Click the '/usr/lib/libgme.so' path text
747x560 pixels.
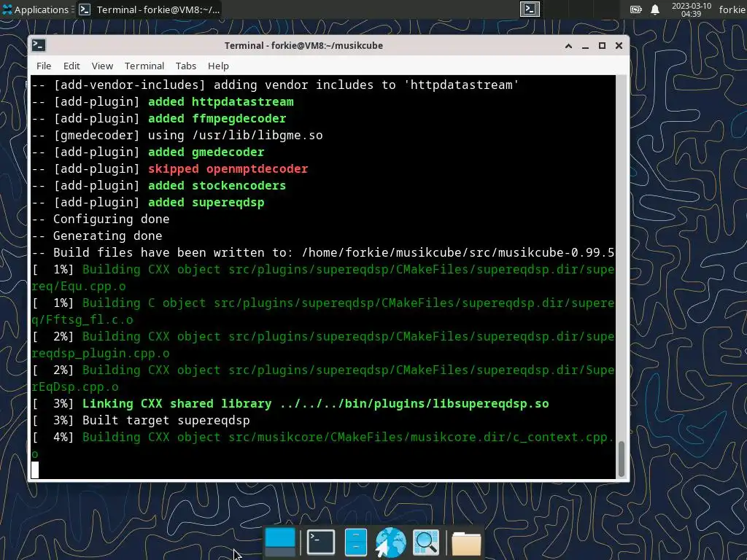(x=258, y=135)
